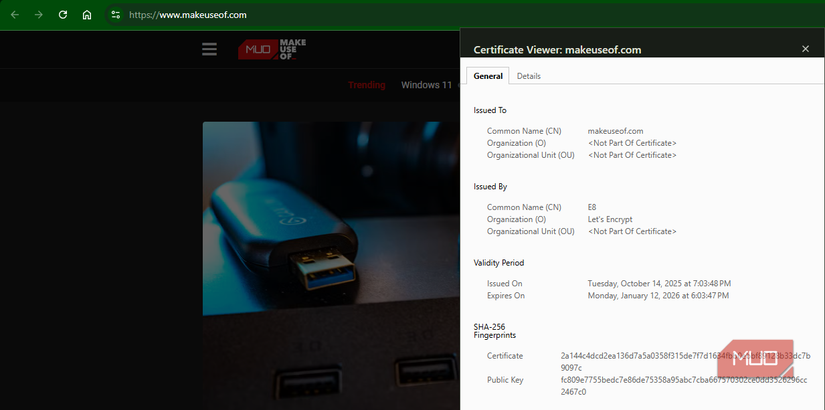
Task: Select the issuer Common Name value E8
Action: click(x=592, y=207)
